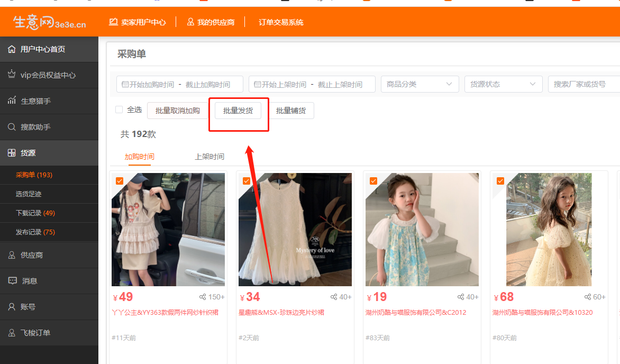Click the 批量发货 button

click(238, 111)
